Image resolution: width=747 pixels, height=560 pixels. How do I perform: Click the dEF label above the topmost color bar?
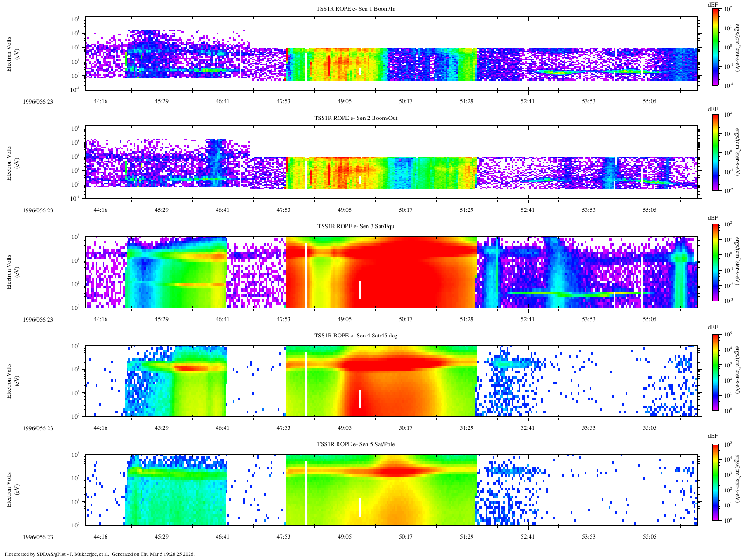(x=712, y=4)
